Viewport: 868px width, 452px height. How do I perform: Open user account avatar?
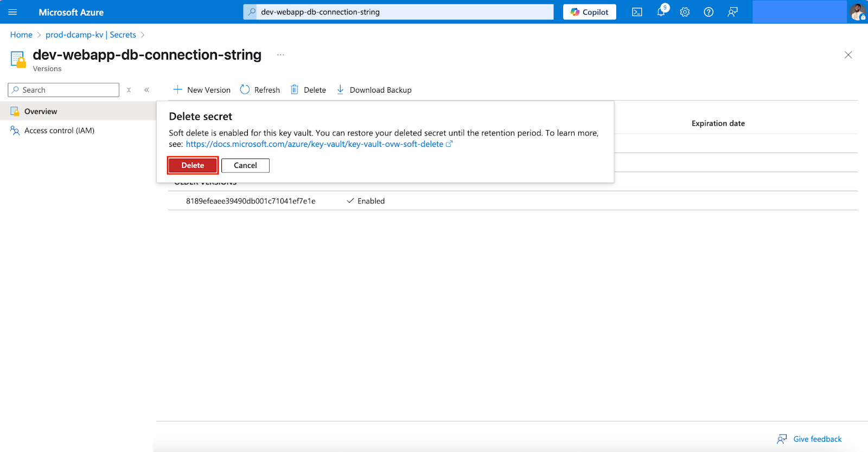click(x=857, y=12)
